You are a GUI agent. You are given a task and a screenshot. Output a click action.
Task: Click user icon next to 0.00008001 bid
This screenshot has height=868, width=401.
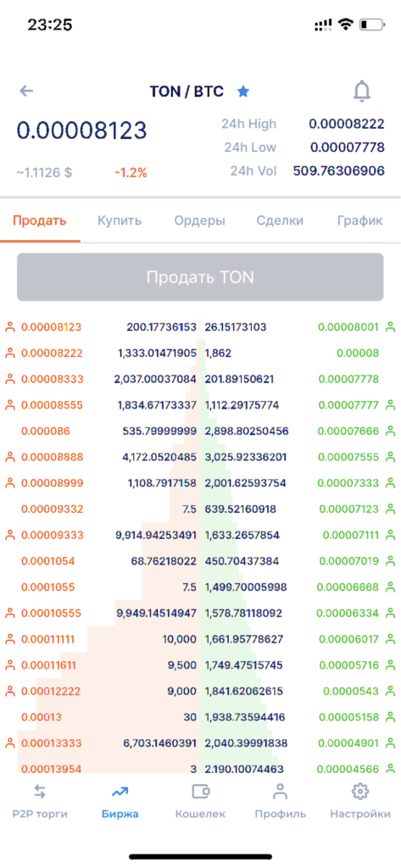[391, 327]
